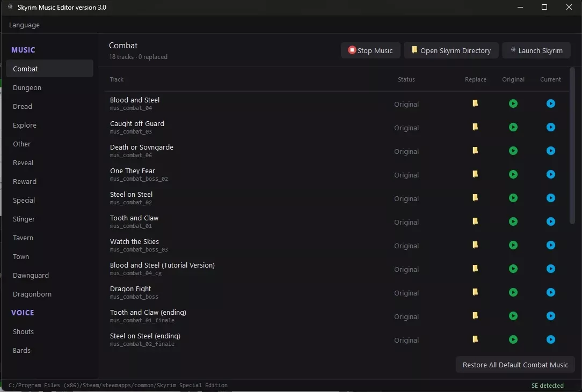Play original Watch the Skies
Image resolution: width=582 pixels, height=392 pixels.
[513, 245]
